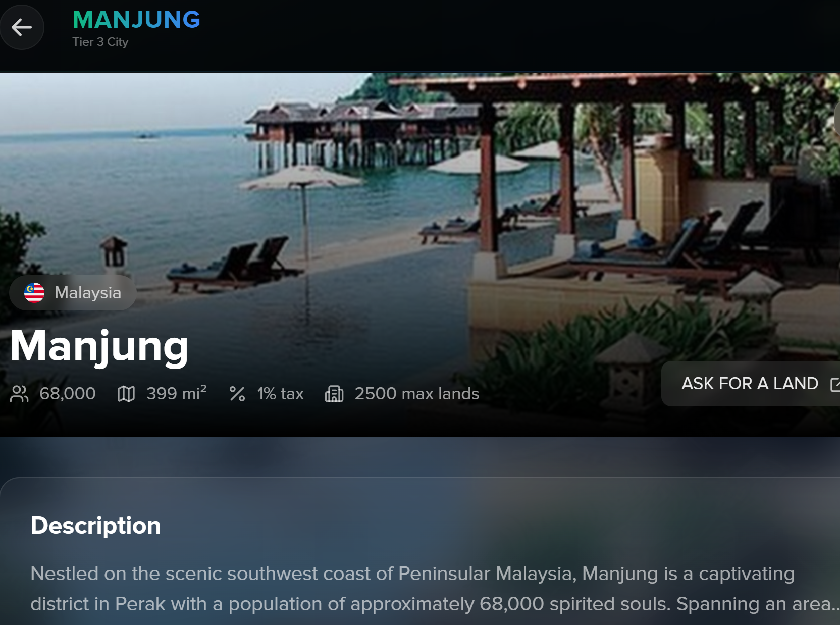Click the Description section heading
The image size is (840, 625).
click(95, 526)
